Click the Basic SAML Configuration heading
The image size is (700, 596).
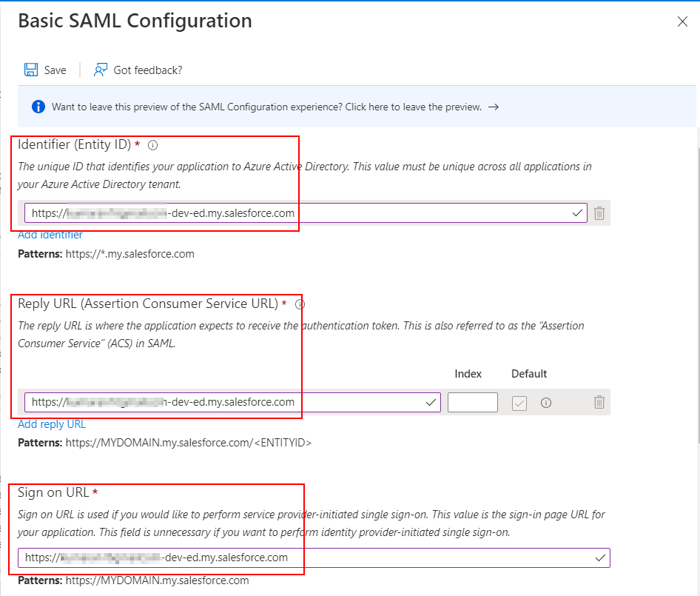[135, 21]
